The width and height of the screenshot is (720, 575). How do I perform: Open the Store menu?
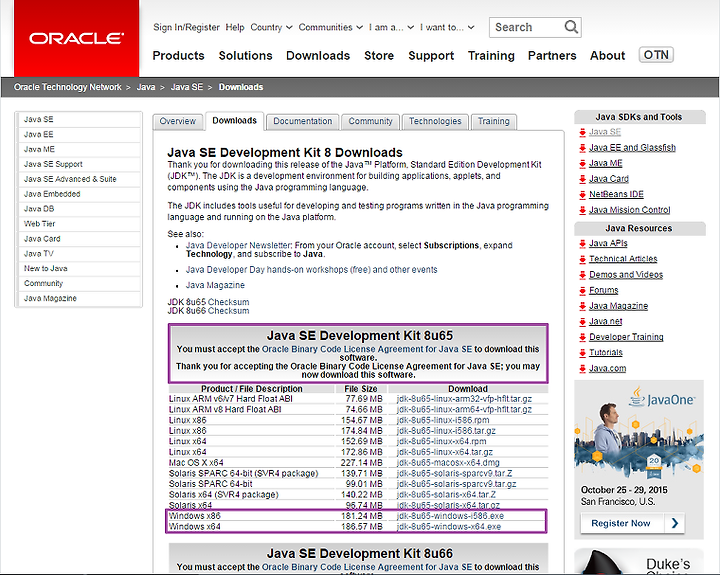click(379, 56)
